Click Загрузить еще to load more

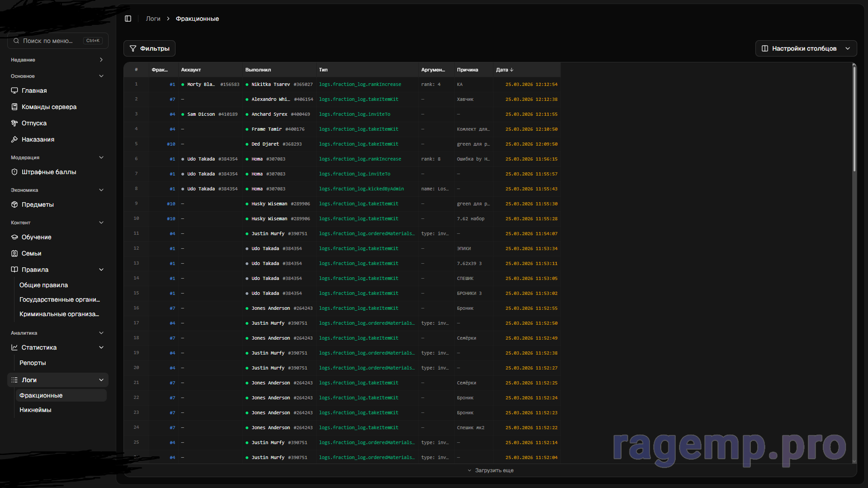point(490,470)
